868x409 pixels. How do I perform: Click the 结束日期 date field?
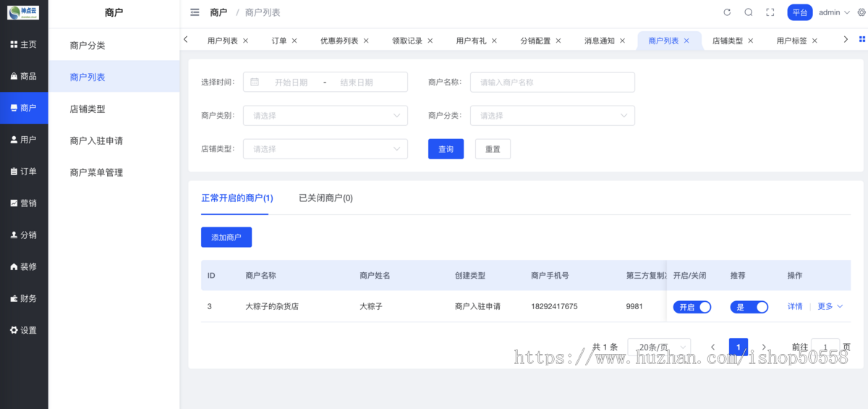(x=357, y=83)
